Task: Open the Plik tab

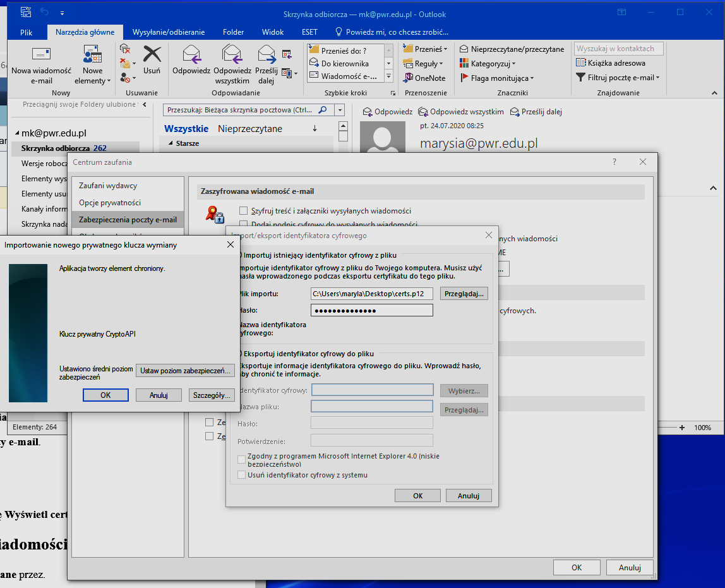Action: pyautogui.click(x=27, y=32)
